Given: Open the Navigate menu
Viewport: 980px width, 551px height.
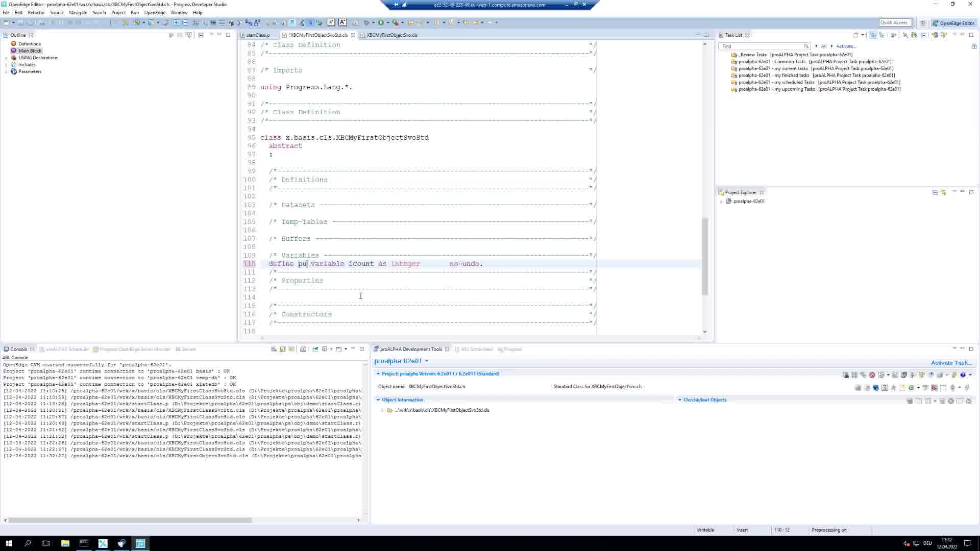Looking at the screenshot, I should click(x=78, y=12).
